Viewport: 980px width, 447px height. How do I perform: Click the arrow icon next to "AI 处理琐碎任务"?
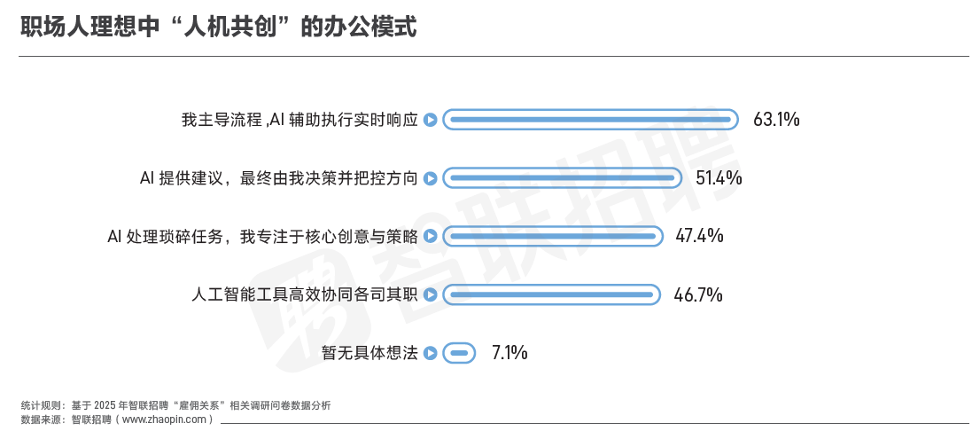[430, 236]
